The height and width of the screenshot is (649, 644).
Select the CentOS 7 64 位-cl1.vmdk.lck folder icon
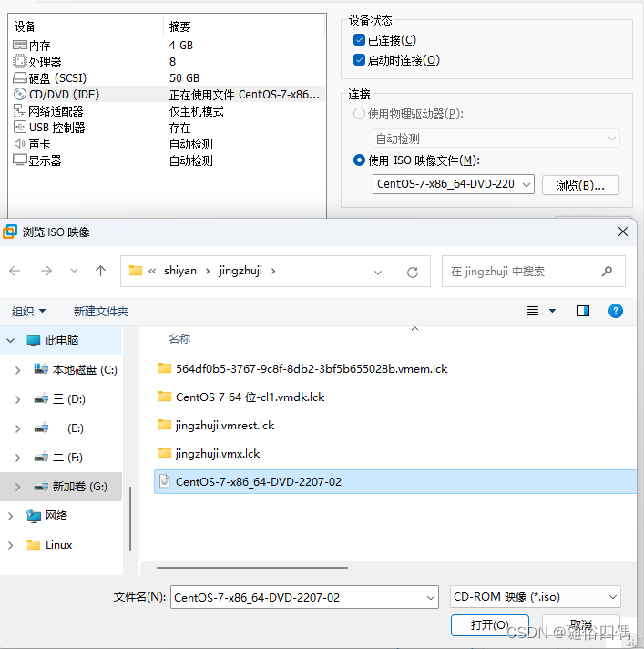[165, 397]
